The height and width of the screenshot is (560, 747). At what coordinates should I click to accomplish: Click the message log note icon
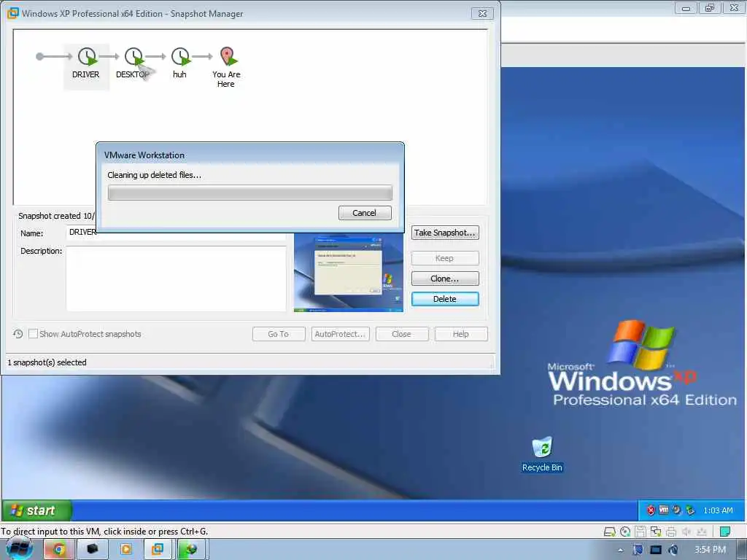725,532
